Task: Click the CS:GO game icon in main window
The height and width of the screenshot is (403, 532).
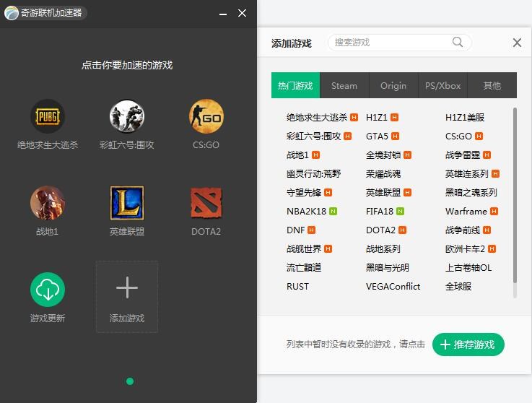Action: point(206,116)
